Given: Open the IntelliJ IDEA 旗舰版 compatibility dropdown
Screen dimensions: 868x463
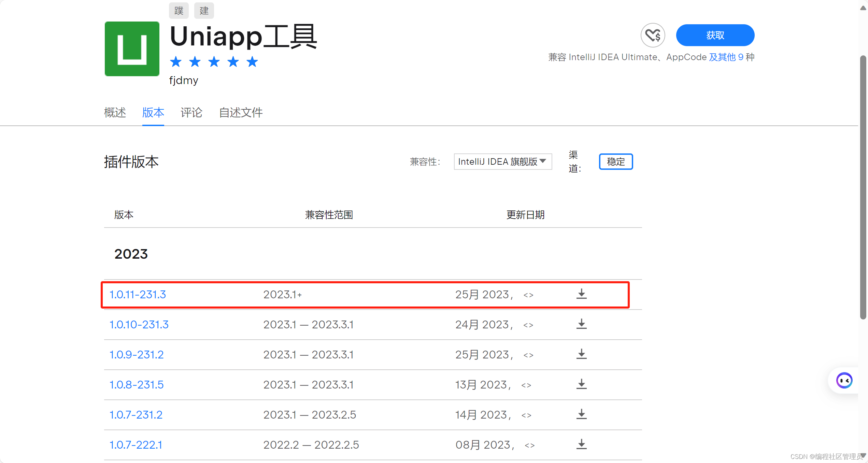Looking at the screenshot, I should [502, 161].
